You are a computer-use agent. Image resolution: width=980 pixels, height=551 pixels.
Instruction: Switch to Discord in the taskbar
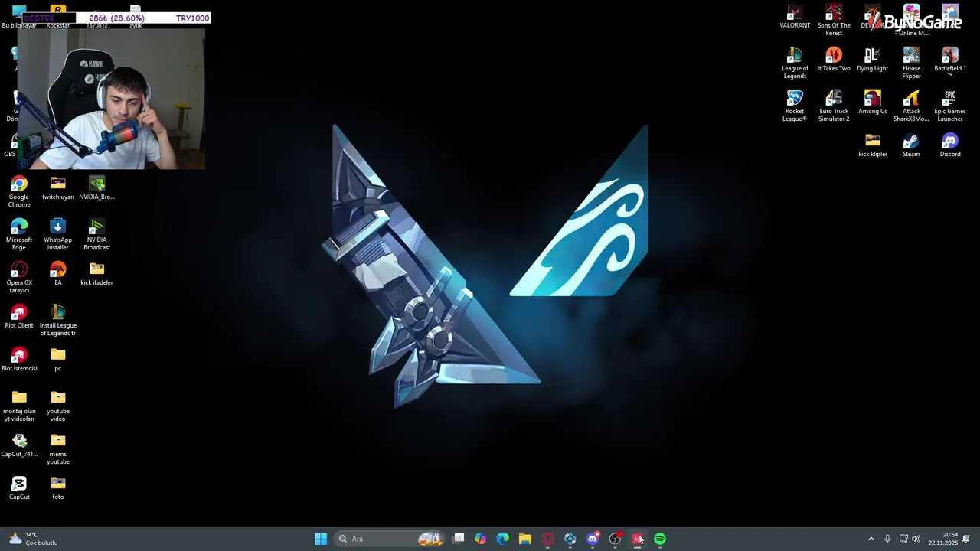pyautogui.click(x=593, y=539)
